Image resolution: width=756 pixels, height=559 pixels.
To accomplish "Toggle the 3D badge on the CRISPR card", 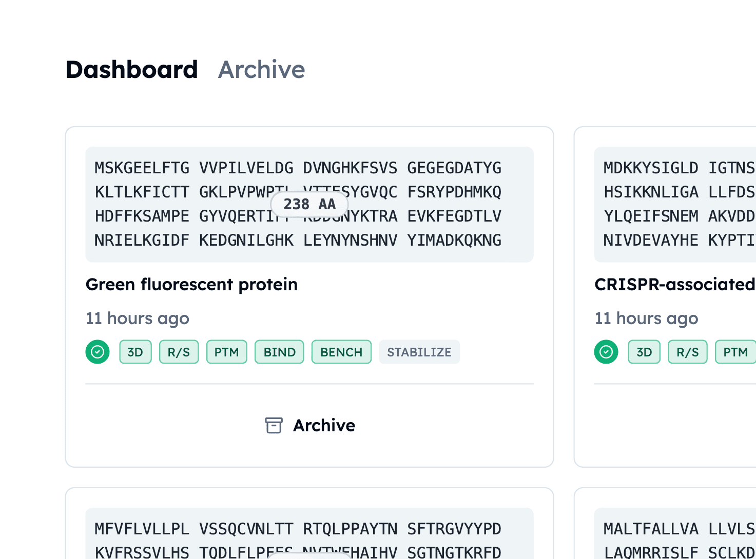I will (x=644, y=352).
